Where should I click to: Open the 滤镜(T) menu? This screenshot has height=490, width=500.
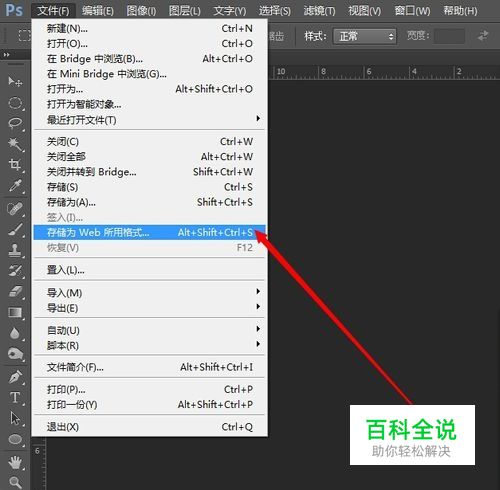coord(319,11)
